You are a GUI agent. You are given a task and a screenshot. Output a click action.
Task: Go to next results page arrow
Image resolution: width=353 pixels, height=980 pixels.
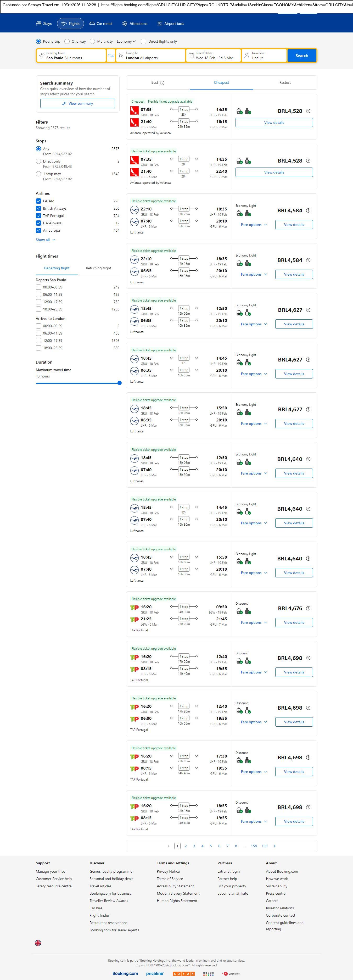(x=275, y=846)
